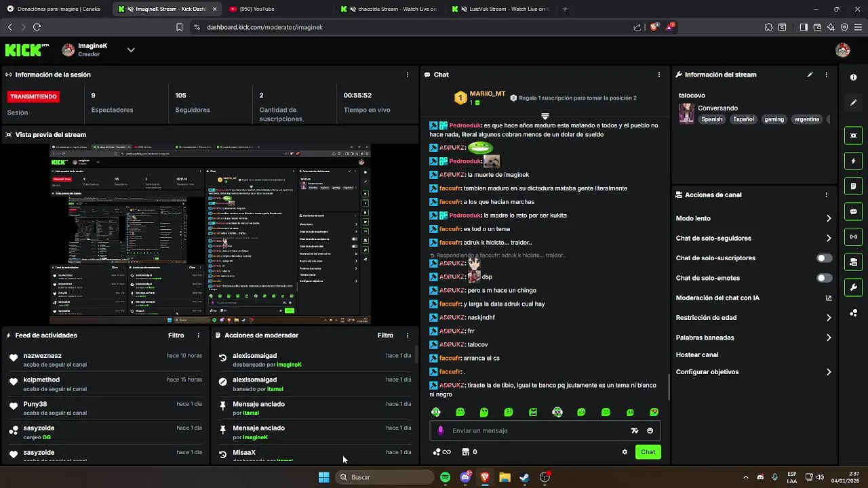The width and height of the screenshot is (868, 488).
Task: Open Filtro in Acciones de moderador
Action: [x=385, y=335]
